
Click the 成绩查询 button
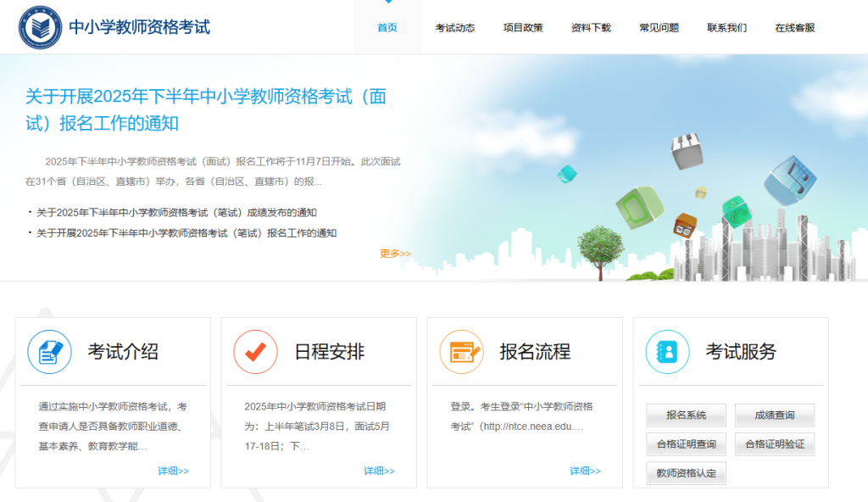[x=774, y=415]
